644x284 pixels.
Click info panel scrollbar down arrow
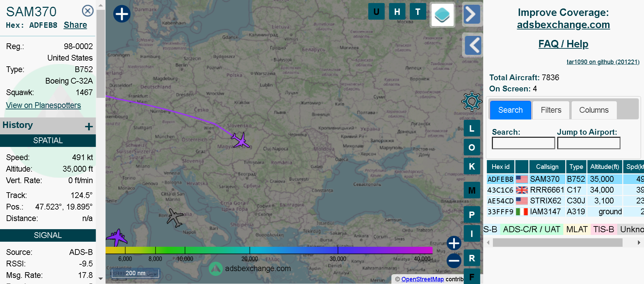tap(100, 279)
